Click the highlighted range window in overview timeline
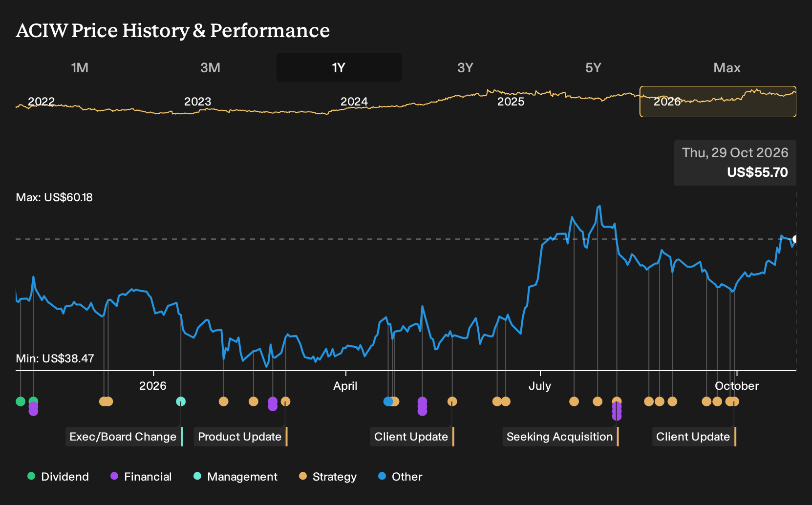The height and width of the screenshot is (505, 812). [718, 102]
